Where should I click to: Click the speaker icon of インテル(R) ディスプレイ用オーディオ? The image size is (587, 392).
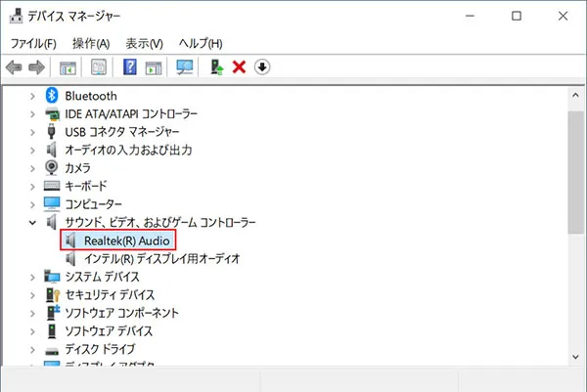(70, 258)
